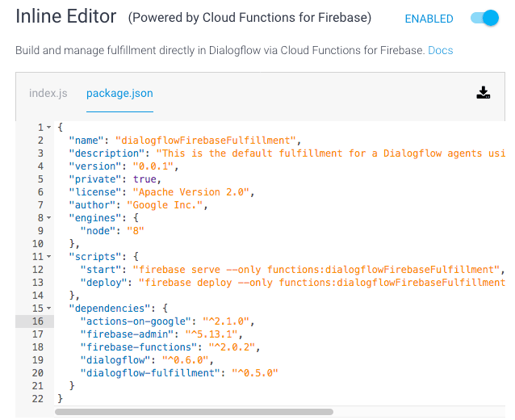Click the "description" key on line 3
Viewport: 515px width, 420px height.
point(107,153)
